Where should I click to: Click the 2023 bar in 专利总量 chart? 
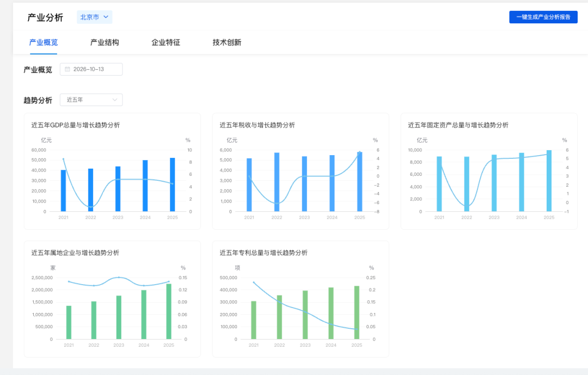click(x=305, y=315)
